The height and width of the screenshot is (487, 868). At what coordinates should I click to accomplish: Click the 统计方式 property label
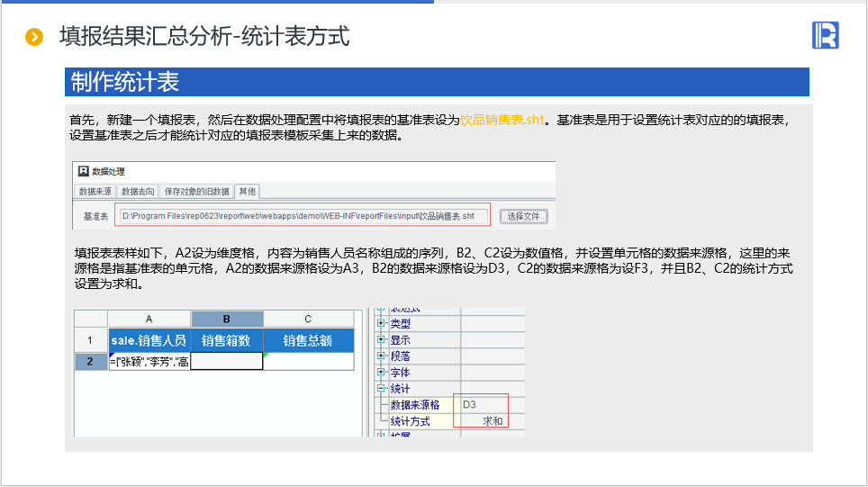click(x=411, y=421)
